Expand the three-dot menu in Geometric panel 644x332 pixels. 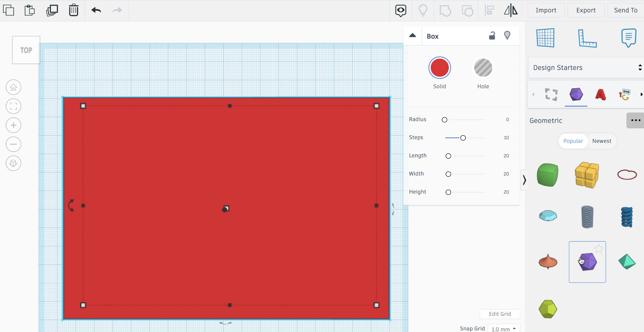pos(636,120)
